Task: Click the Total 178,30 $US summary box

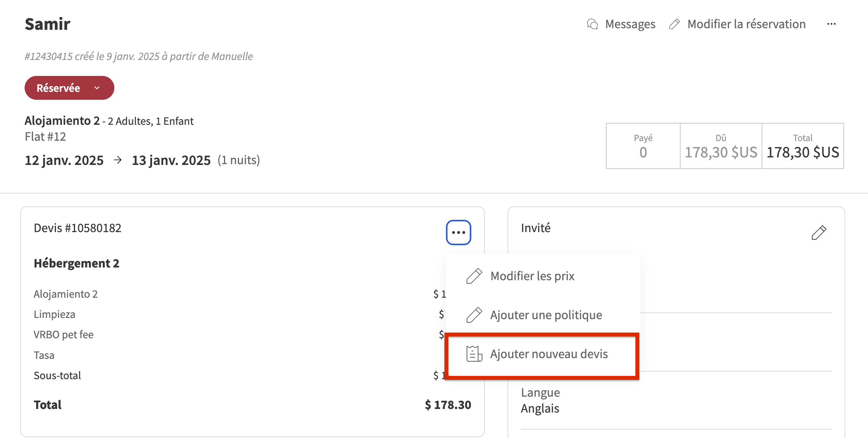Action: click(x=802, y=146)
